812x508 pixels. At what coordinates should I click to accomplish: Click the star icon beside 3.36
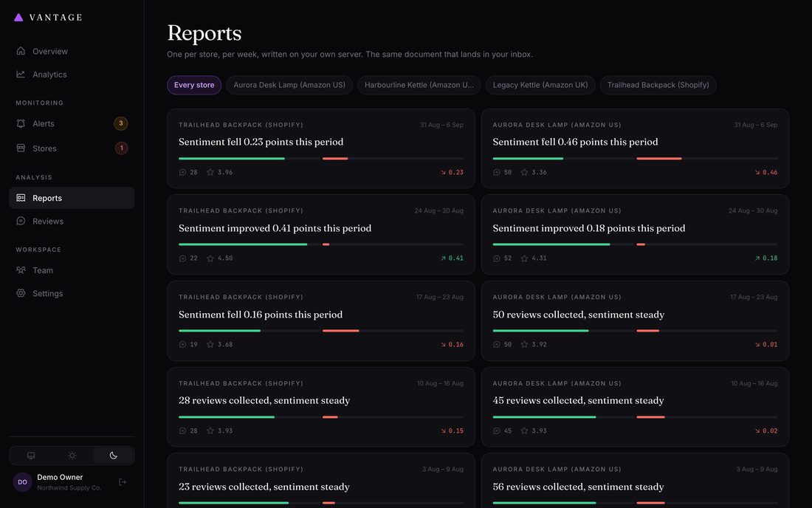525,173
